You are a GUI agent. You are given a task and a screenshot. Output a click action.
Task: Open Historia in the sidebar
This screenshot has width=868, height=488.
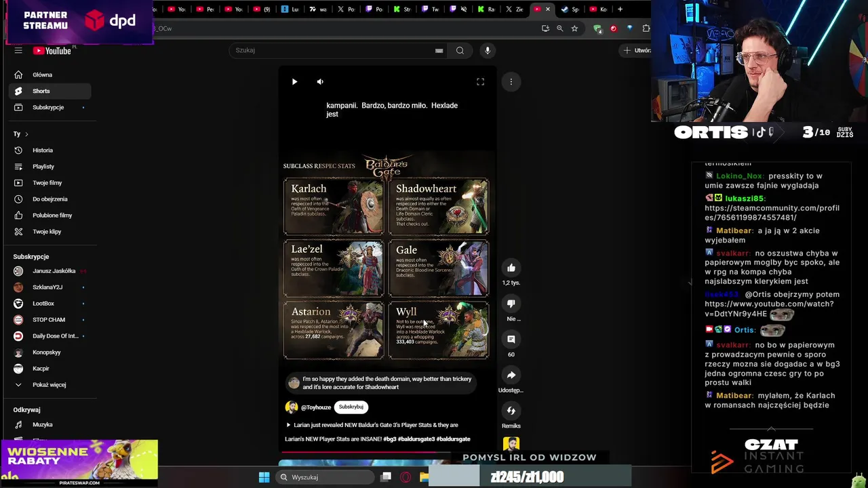tap(50, 150)
